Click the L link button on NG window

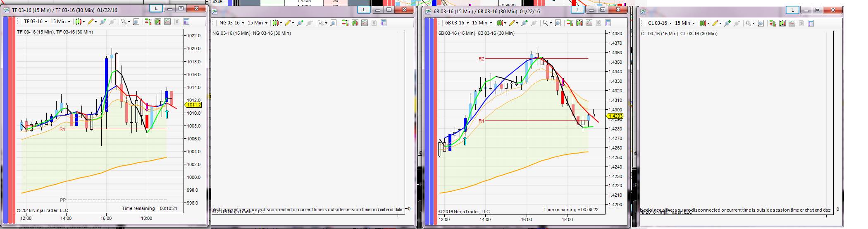[364, 10]
